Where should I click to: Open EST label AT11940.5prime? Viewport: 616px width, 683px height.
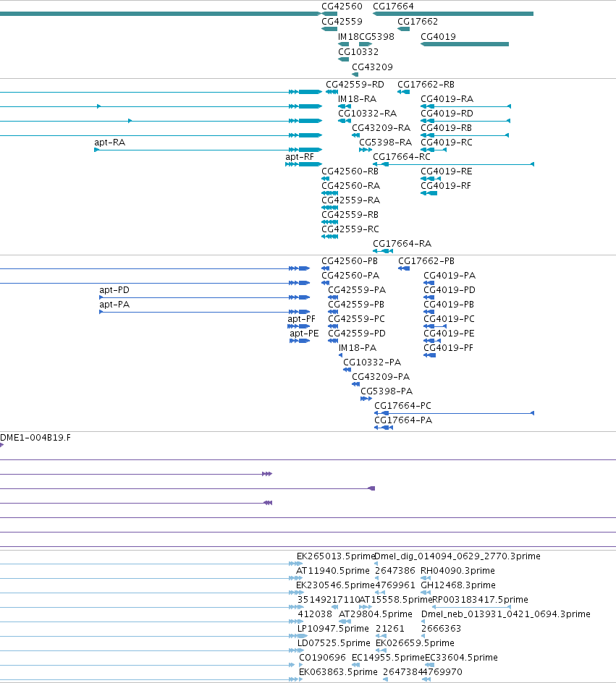click(333, 571)
